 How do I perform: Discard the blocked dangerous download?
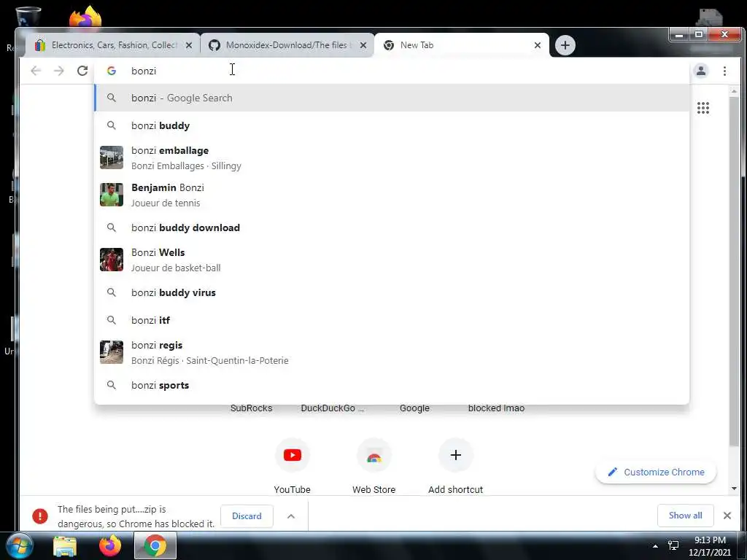(x=247, y=516)
